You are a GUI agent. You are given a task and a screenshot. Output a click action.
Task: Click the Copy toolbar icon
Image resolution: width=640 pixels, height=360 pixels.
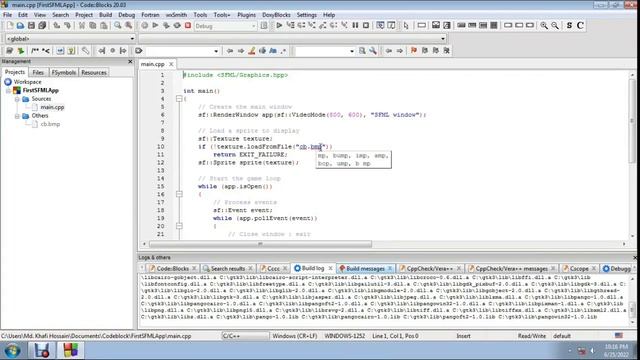coord(93,26)
